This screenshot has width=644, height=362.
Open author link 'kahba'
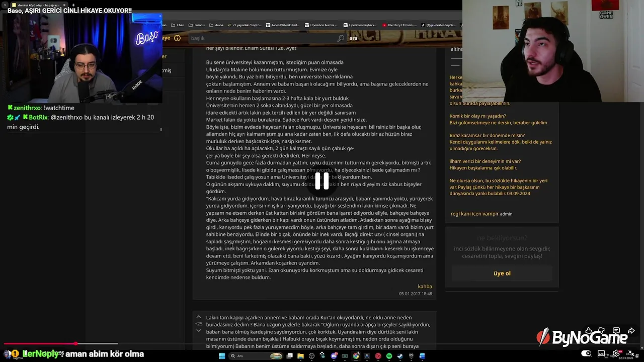425,287
